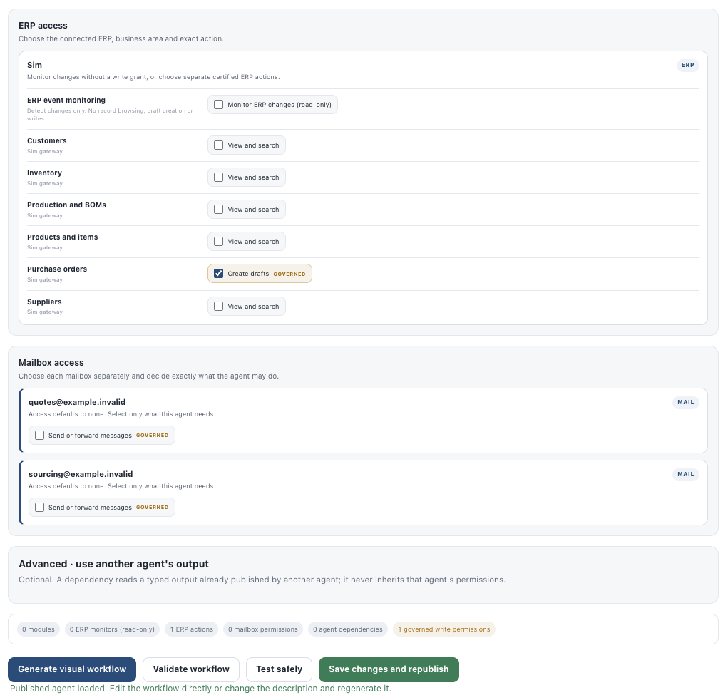Click the ERP badge on Sim card

pyautogui.click(x=687, y=65)
